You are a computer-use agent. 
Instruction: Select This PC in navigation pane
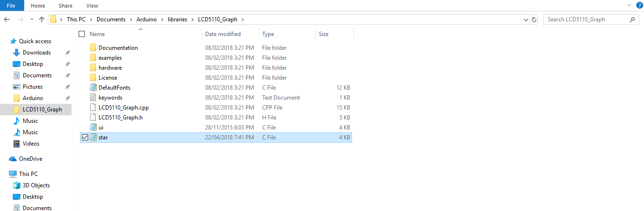pyautogui.click(x=28, y=174)
